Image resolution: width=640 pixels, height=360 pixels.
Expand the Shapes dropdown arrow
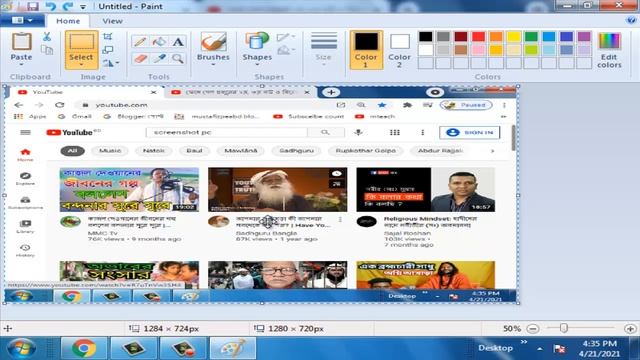tap(257, 64)
